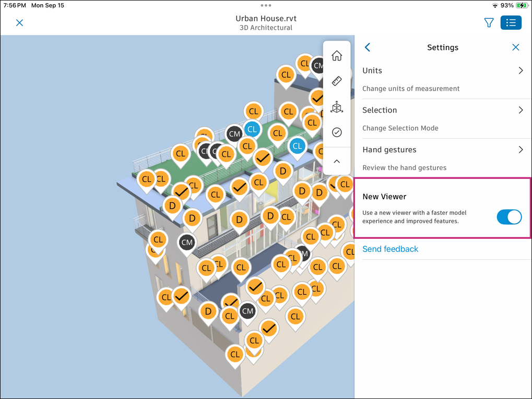Disable the New Viewer switch
The height and width of the screenshot is (399, 532).
(x=509, y=217)
